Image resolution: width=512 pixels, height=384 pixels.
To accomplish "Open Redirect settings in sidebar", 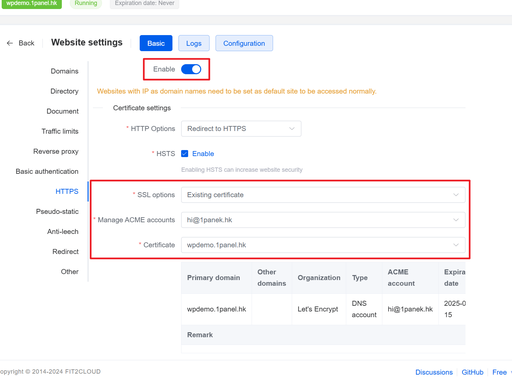I will [x=65, y=251].
